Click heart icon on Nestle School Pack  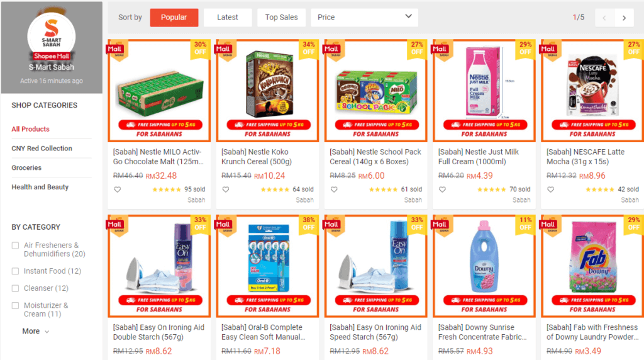click(x=335, y=189)
